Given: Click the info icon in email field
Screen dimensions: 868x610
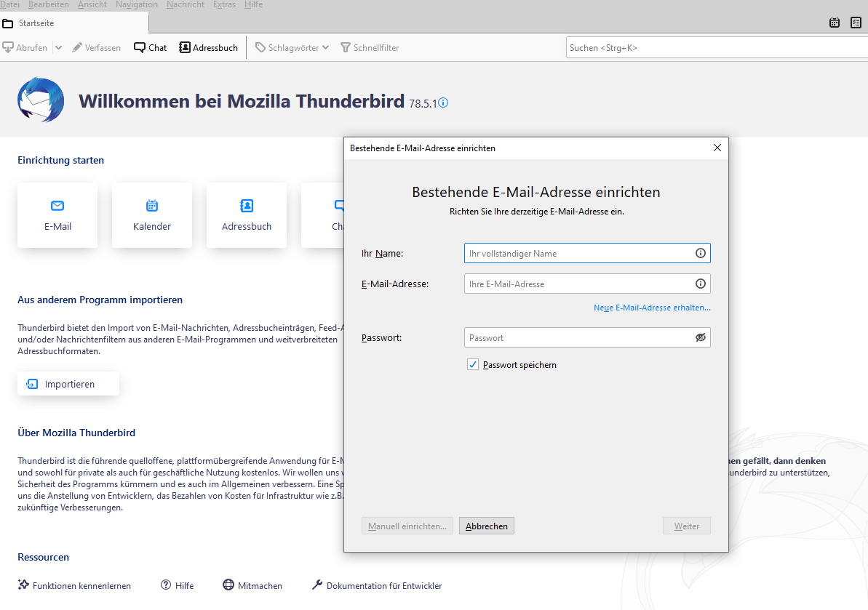Looking at the screenshot, I should pyautogui.click(x=700, y=284).
